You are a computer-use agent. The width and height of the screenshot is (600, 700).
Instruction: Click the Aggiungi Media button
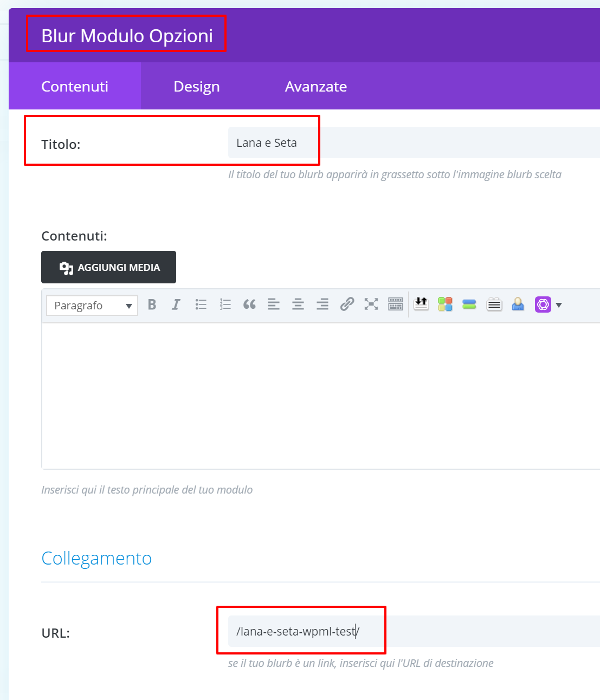[108, 267]
